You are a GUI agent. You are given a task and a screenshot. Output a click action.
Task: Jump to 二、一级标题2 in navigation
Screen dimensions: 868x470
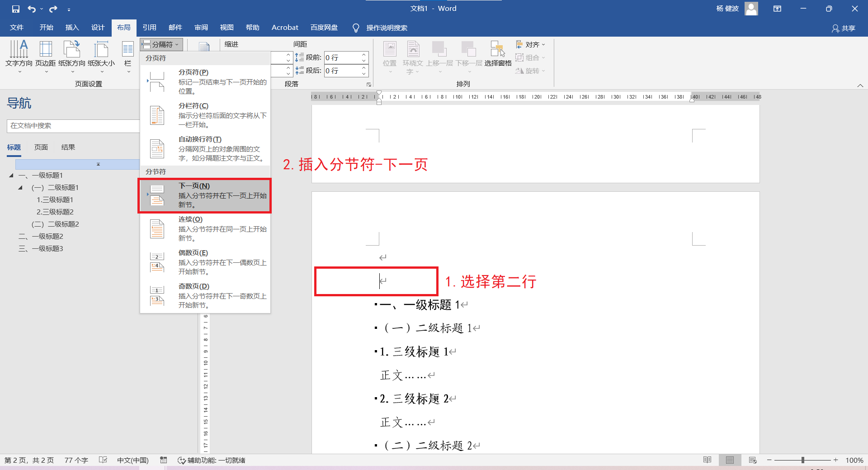[x=41, y=236]
